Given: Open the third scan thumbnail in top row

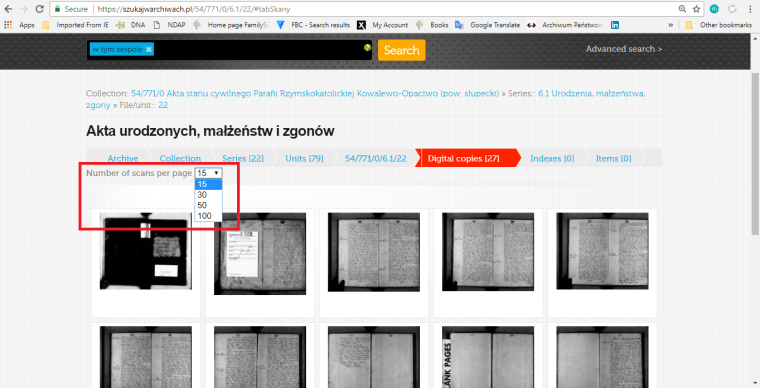Looking at the screenshot, I should [374, 252].
